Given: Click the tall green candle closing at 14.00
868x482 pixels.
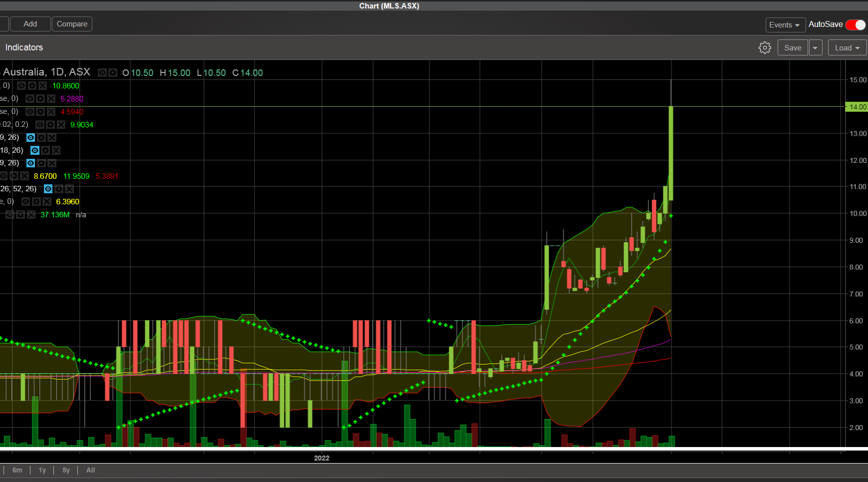Looking at the screenshot, I should [671, 153].
